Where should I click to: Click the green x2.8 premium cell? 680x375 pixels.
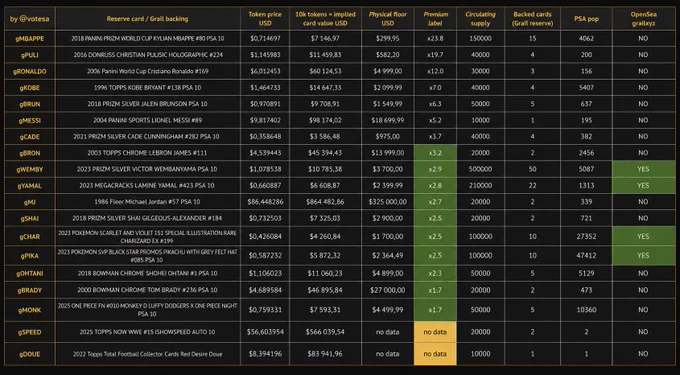tap(435, 186)
